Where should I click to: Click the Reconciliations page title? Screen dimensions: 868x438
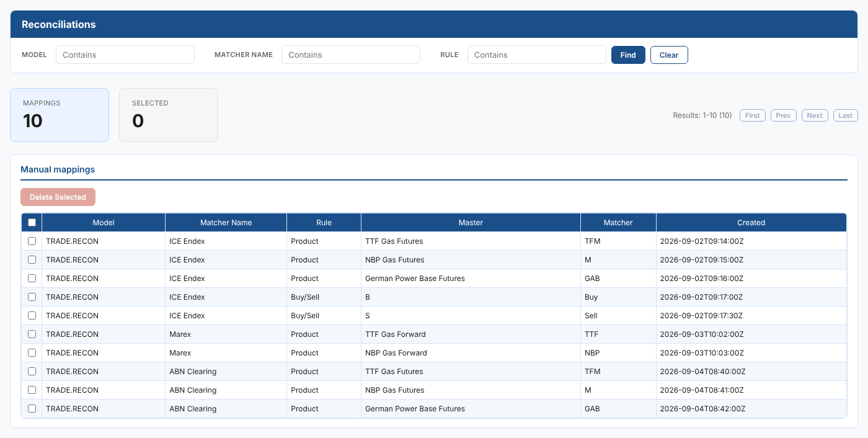59,25
